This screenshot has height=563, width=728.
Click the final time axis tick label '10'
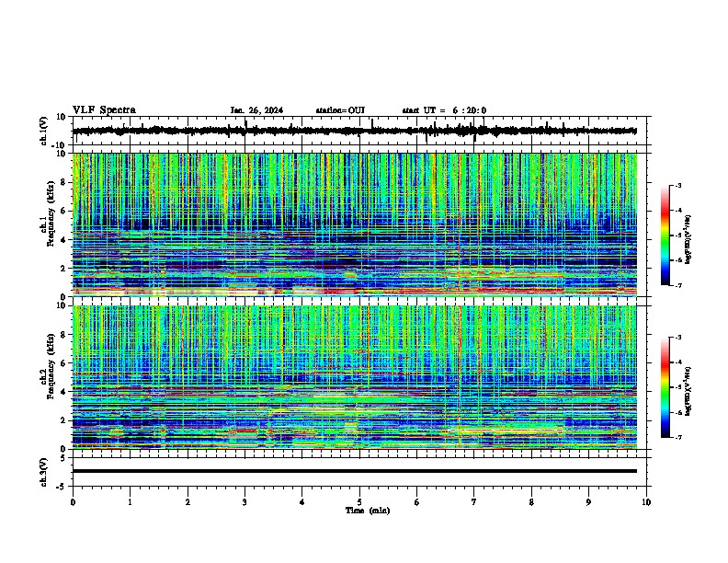pos(646,502)
